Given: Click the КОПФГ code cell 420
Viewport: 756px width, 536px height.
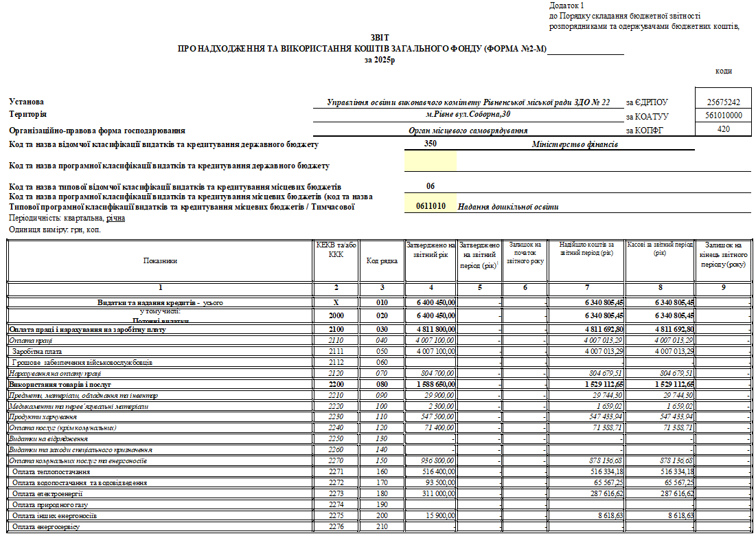Looking at the screenshot, I should click(723, 129).
